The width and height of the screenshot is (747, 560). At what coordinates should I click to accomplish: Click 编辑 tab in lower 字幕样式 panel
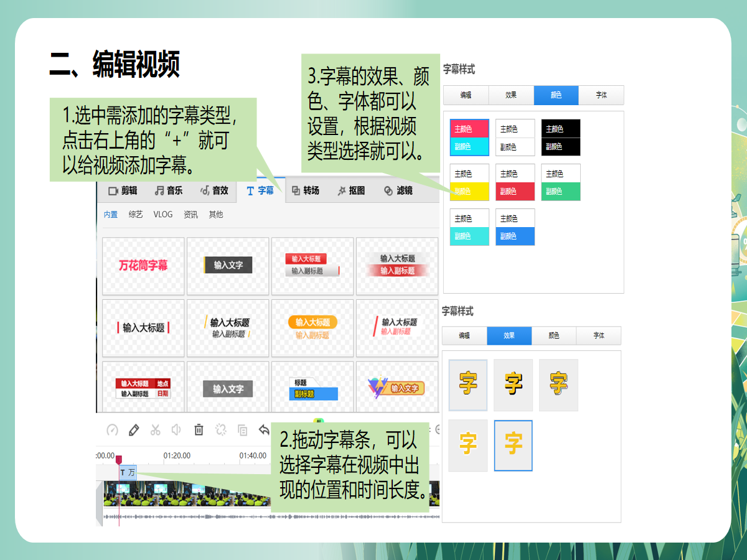tap(464, 336)
